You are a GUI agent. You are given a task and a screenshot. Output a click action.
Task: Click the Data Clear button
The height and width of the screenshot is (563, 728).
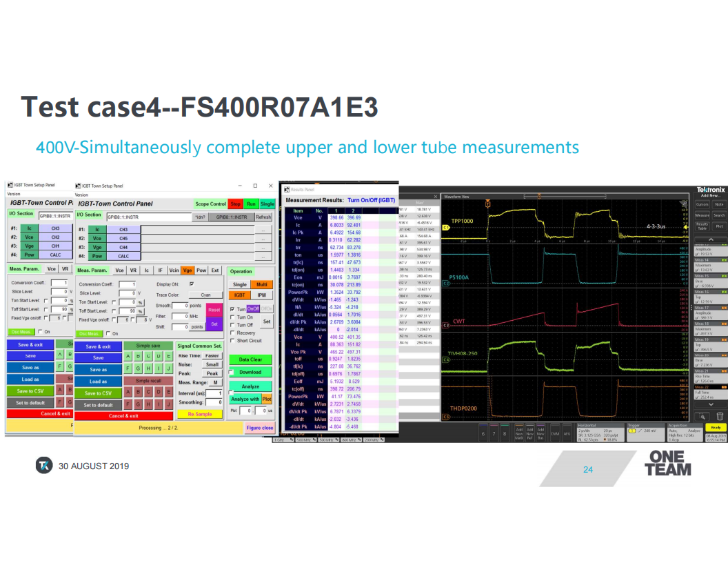point(250,359)
